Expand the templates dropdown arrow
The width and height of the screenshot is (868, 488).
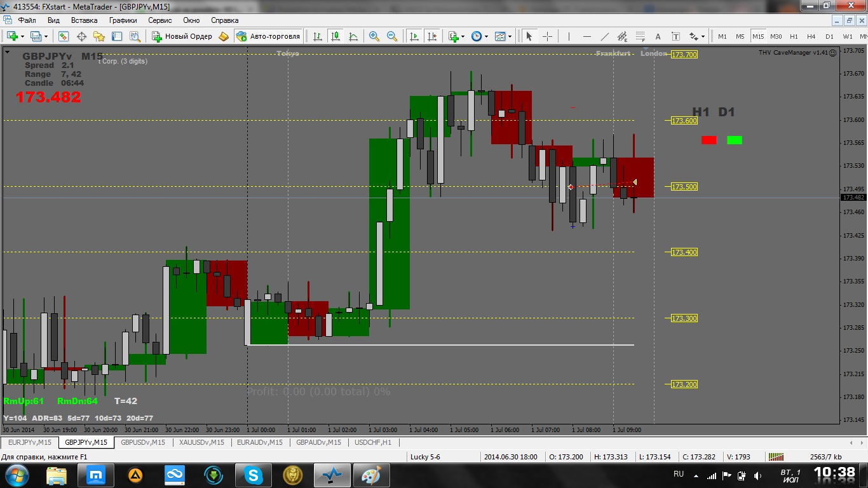click(x=510, y=37)
